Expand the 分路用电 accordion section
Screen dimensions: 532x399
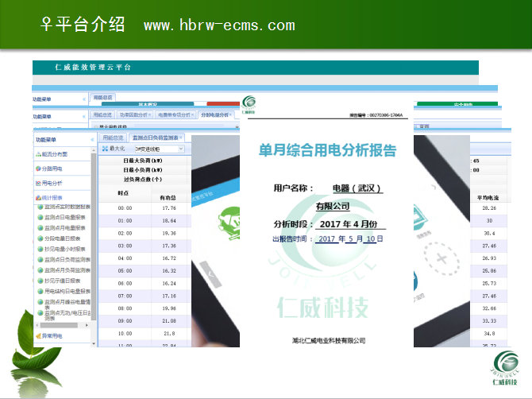(63, 169)
